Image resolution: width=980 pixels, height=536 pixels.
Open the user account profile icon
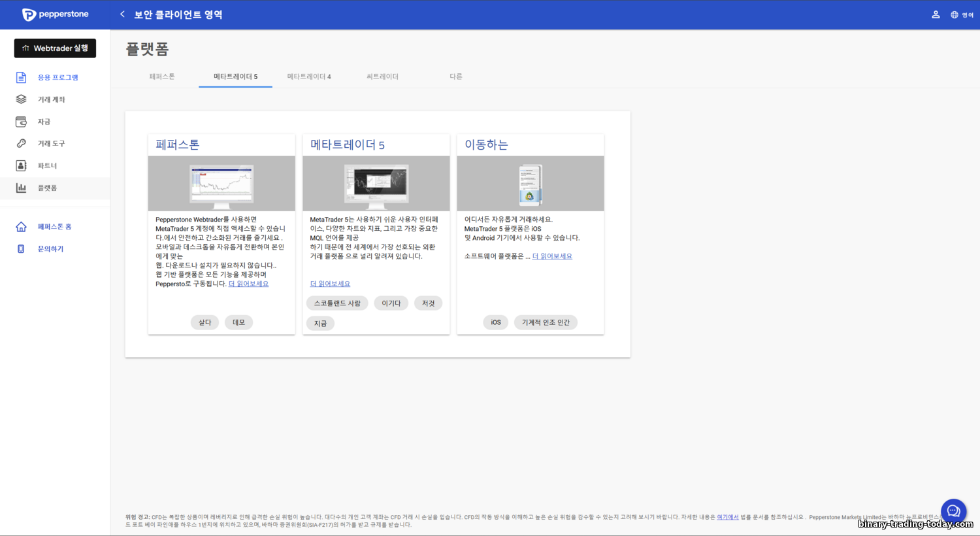coord(936,14)
